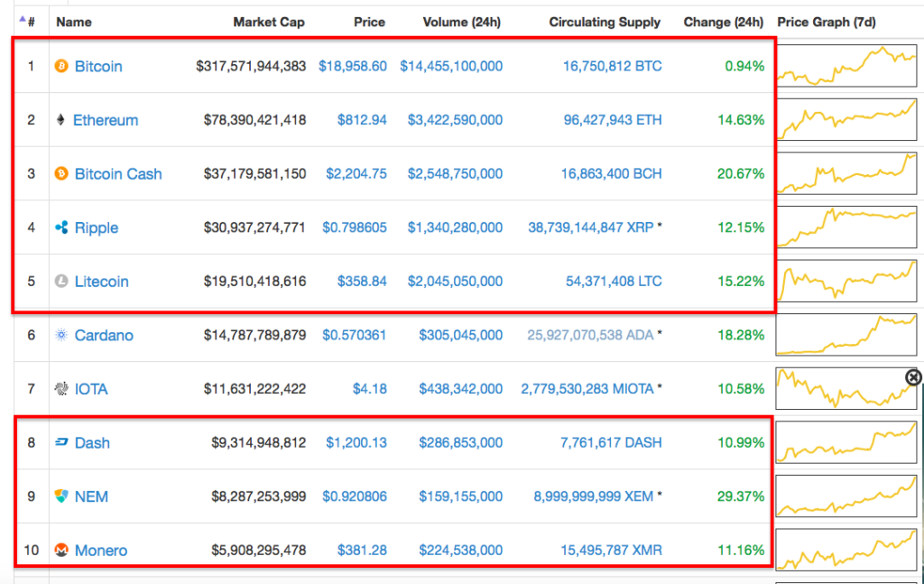Open the Cardano name link

(x=104, y=335)
